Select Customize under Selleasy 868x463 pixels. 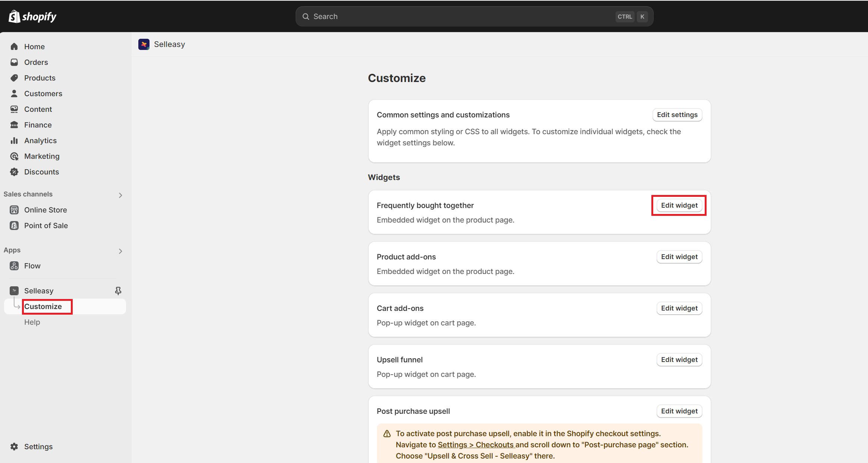43,306
